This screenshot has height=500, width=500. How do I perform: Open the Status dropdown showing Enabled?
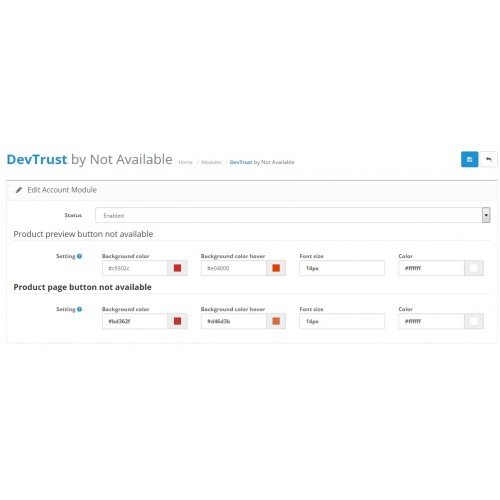(x=293, y=215)
